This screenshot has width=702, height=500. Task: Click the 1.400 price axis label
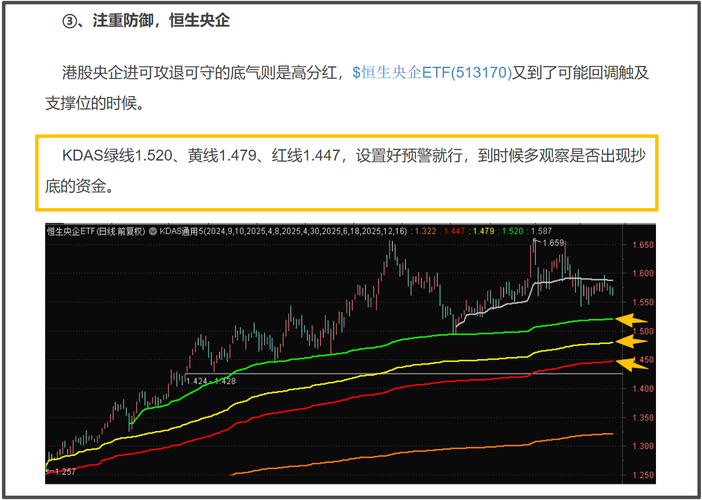[x=643, y=389]
